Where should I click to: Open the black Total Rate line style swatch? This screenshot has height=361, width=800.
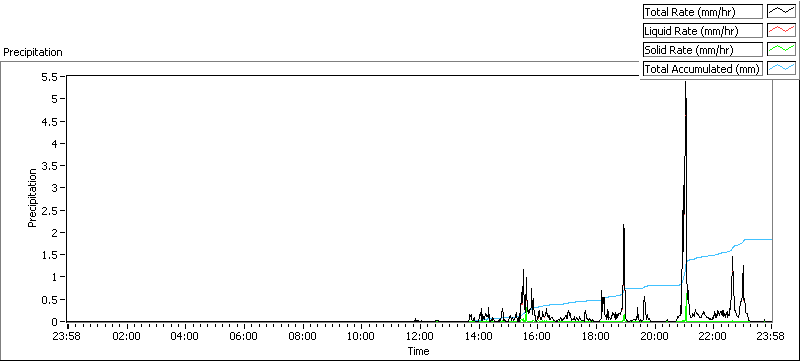(x=782, y=11)
